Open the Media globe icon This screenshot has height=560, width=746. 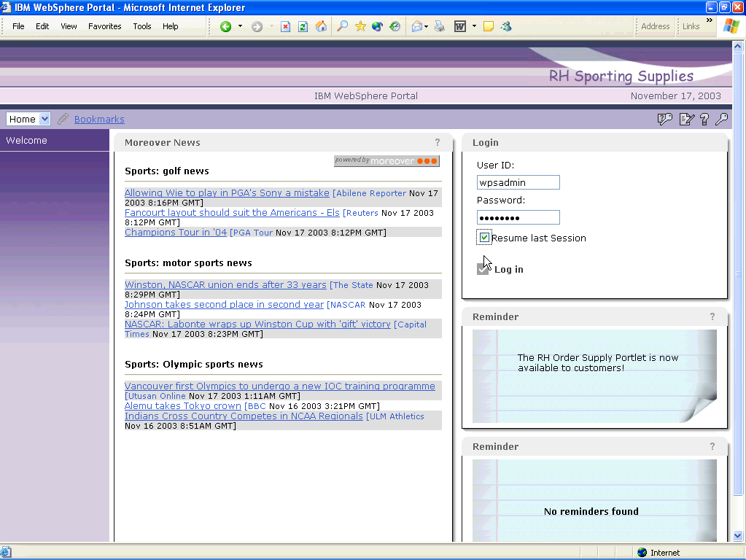(x=377, y=27)
